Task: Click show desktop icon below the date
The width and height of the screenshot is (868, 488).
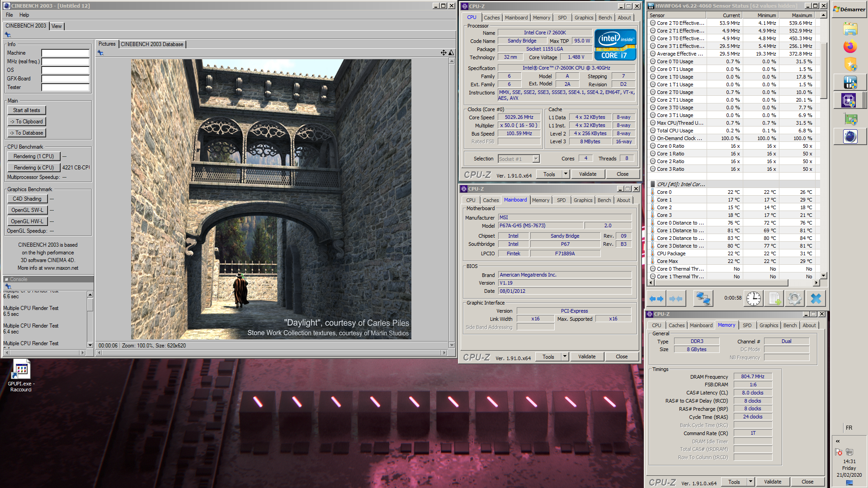Action: pos(849,483)
